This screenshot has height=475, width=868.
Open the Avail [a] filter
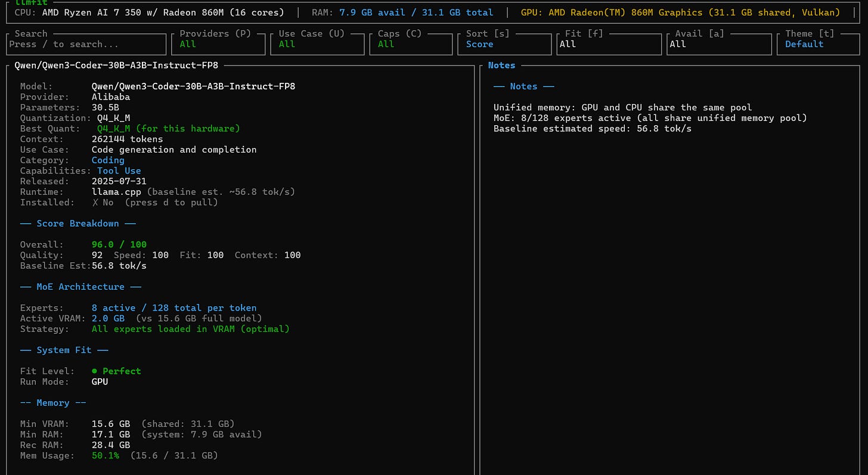[x=719, y=44]
